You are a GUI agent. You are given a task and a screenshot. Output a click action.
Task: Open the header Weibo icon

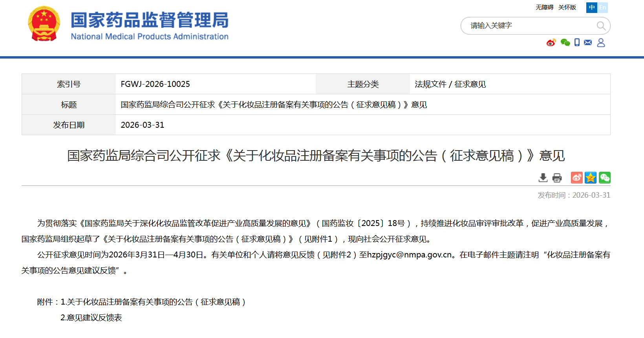[551, 42]
